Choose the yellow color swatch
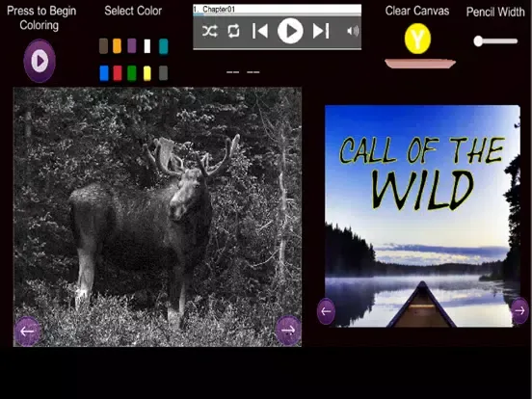532x399 pixels. coord(146,73)
